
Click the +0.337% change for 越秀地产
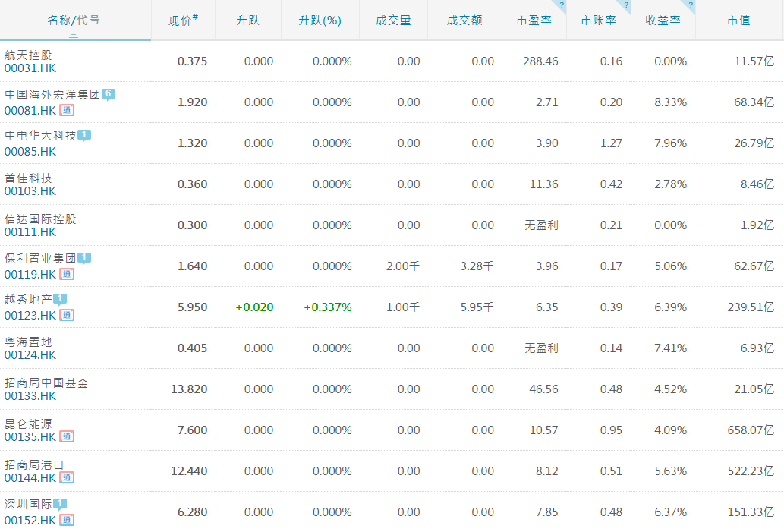(x=328, y=307)
